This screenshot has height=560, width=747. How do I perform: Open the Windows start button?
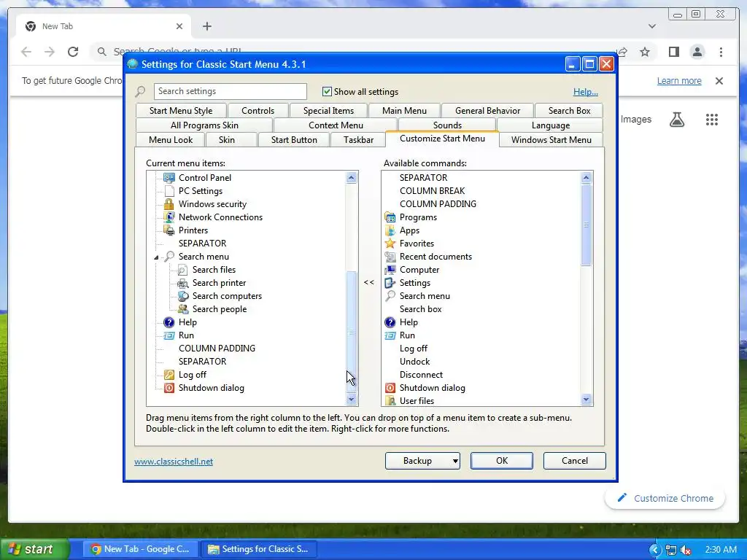pyautogui.click(x=34, y=549)
